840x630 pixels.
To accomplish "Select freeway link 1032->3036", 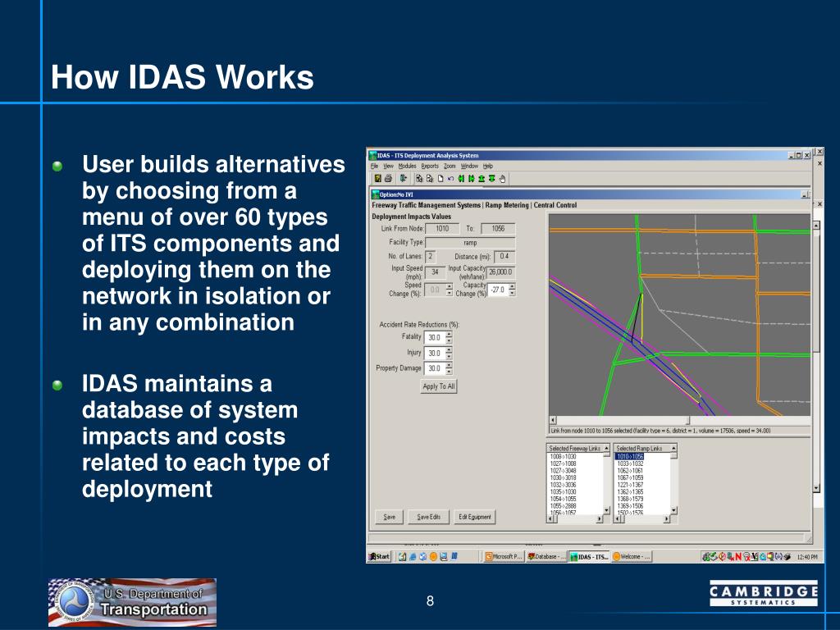I will pos(563,485).
